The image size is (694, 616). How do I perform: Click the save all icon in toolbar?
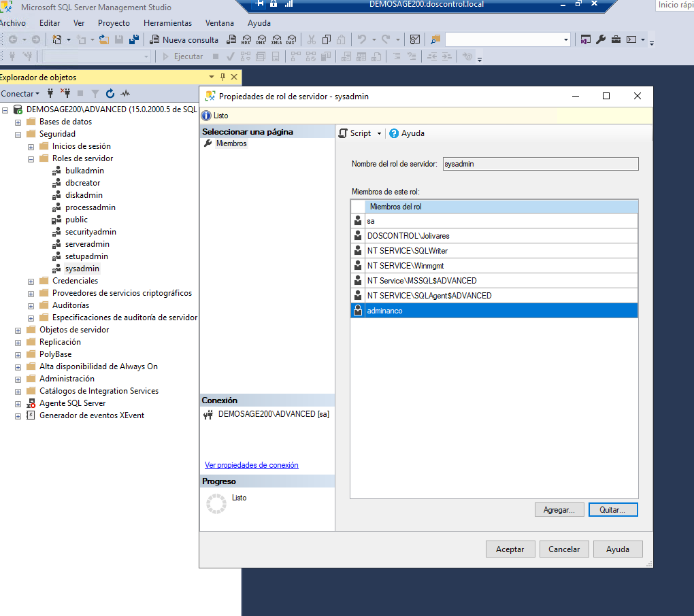pos(133,40)
